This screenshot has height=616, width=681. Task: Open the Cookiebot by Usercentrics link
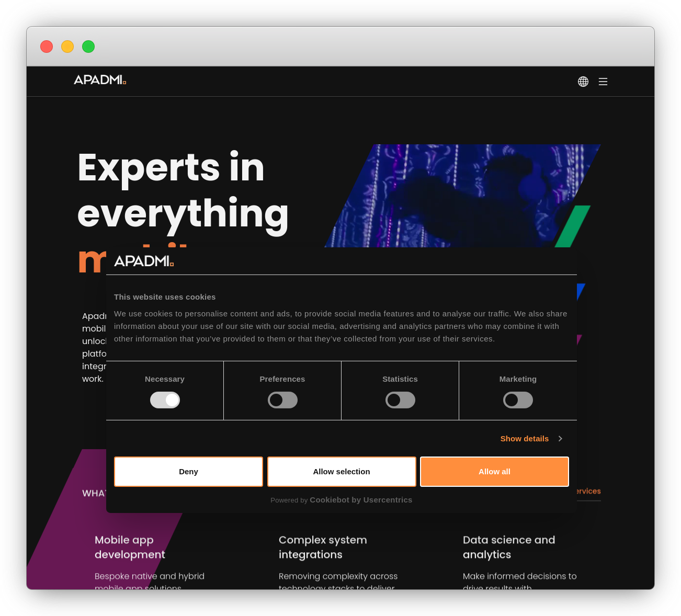point(361,500)
